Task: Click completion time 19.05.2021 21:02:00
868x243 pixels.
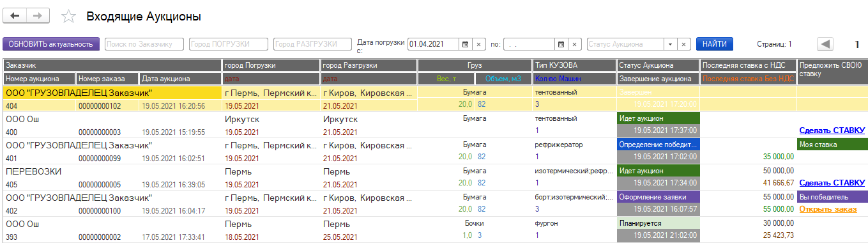Action: tap(665, 235)
